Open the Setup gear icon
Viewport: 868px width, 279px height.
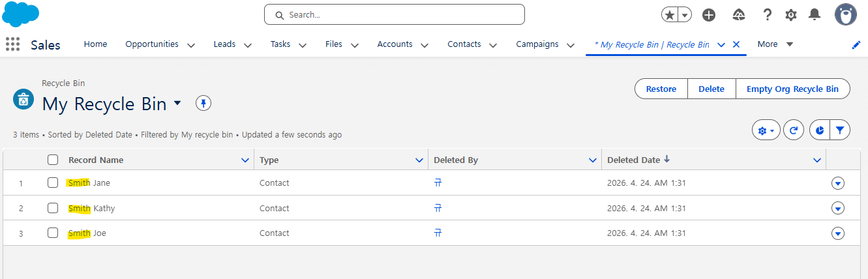[x=790, y=15]
